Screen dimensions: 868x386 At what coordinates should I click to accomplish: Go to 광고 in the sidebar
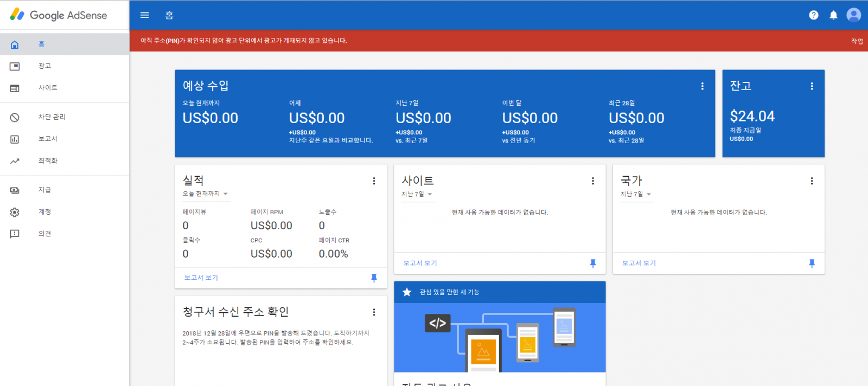(x=44, y=66)
